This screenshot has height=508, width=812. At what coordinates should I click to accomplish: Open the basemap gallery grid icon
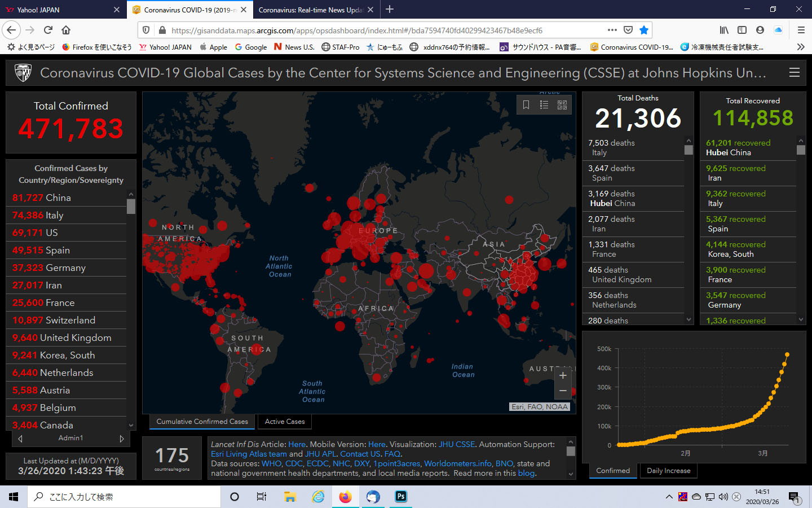pos(562,105)
